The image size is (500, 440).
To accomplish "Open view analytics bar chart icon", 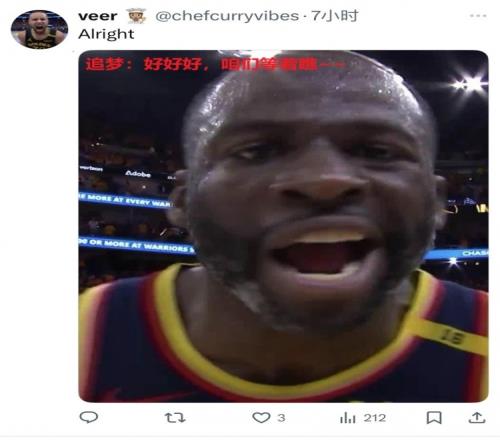I will tap(348, 418).
